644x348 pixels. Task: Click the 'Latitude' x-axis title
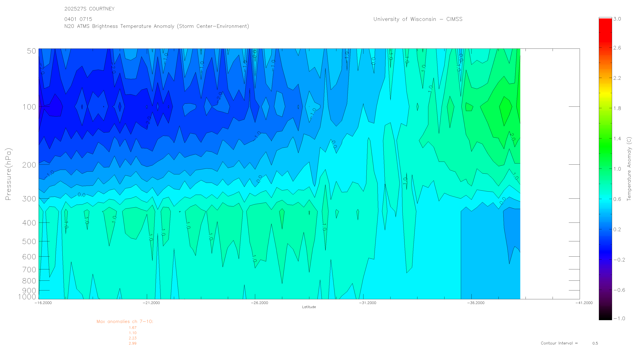click(309, 307)
